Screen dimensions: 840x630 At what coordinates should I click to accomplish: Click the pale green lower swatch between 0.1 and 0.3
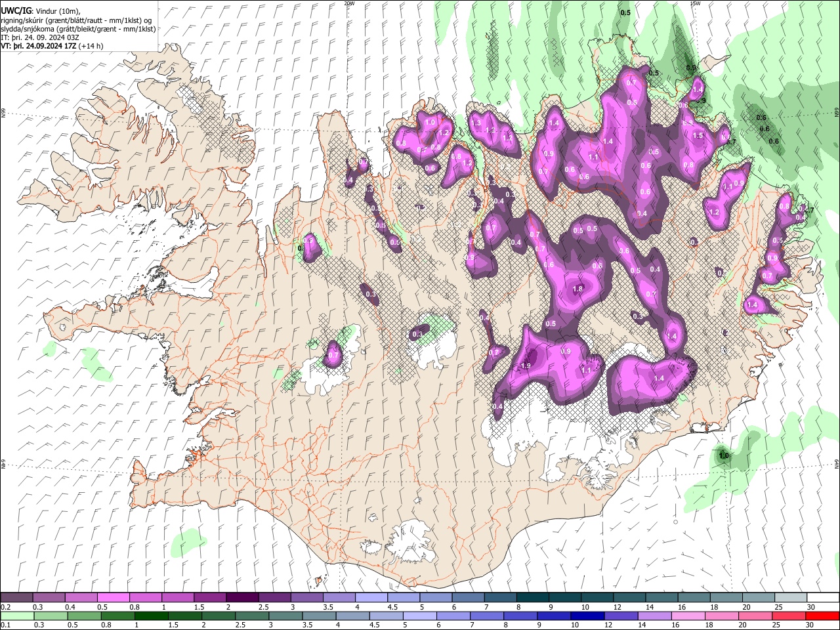pyautogui.click(x=17, y=616)
